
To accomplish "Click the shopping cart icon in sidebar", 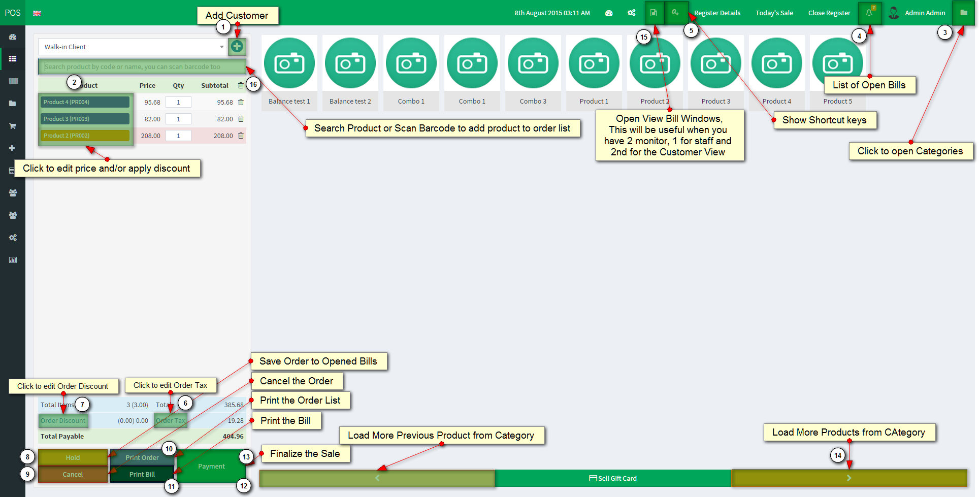I will pyautogui.click(x=13, y=126).
